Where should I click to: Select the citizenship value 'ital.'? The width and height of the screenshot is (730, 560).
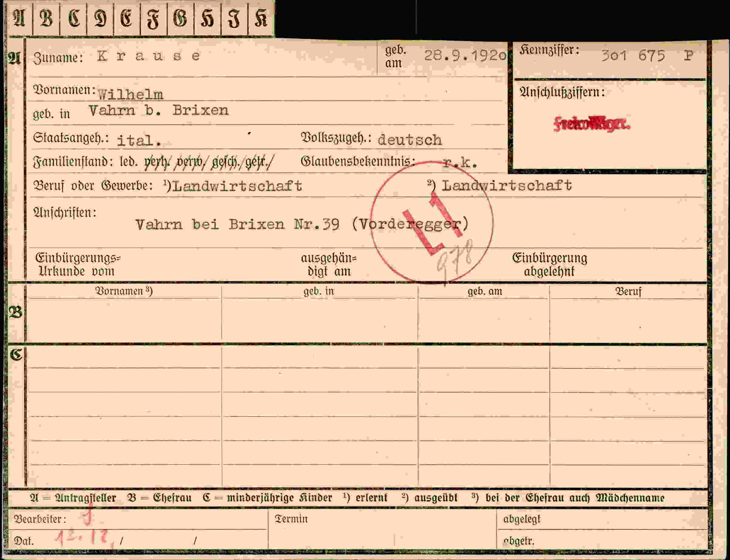coord(139,140)
